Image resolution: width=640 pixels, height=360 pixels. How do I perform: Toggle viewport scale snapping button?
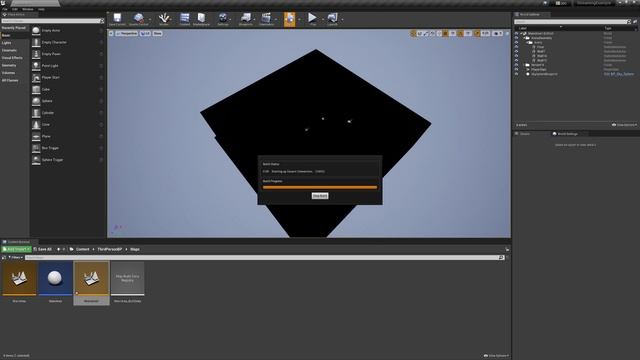tap(477, 33)
